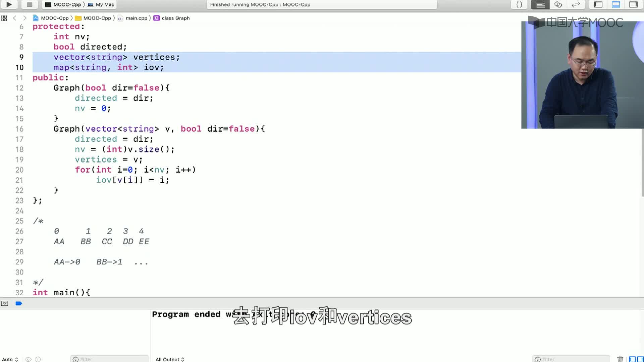Click 'int main(){' line
The image size is (644, 362).
pyautogui.click(x=61, y=293)
